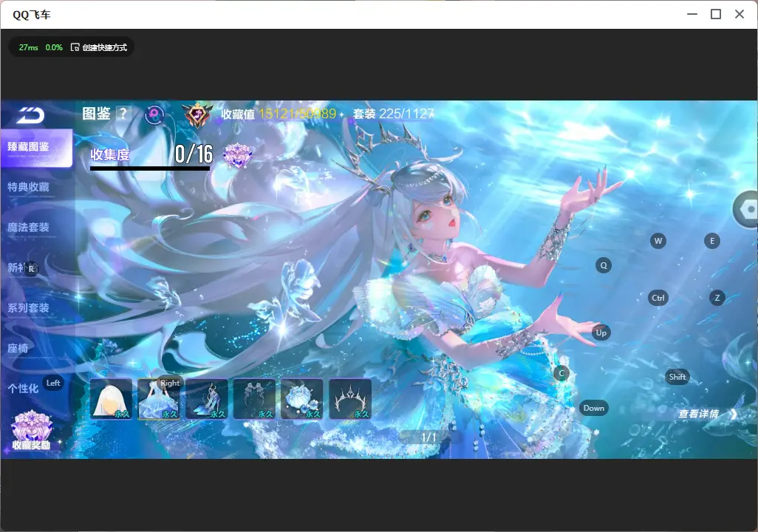Click the C key overlay button
The width and height of the screenshot is (758, 532).
pos(561,373)
